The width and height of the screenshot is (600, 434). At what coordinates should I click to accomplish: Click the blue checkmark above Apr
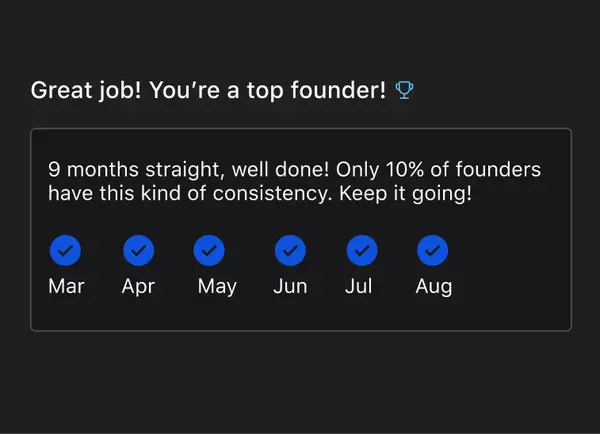tap(139, 250)
